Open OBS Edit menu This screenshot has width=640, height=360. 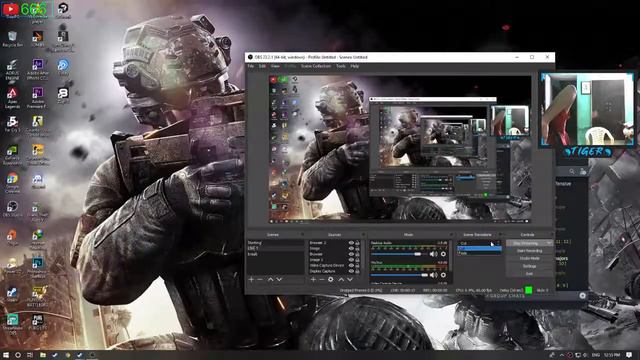coord(262,66)
